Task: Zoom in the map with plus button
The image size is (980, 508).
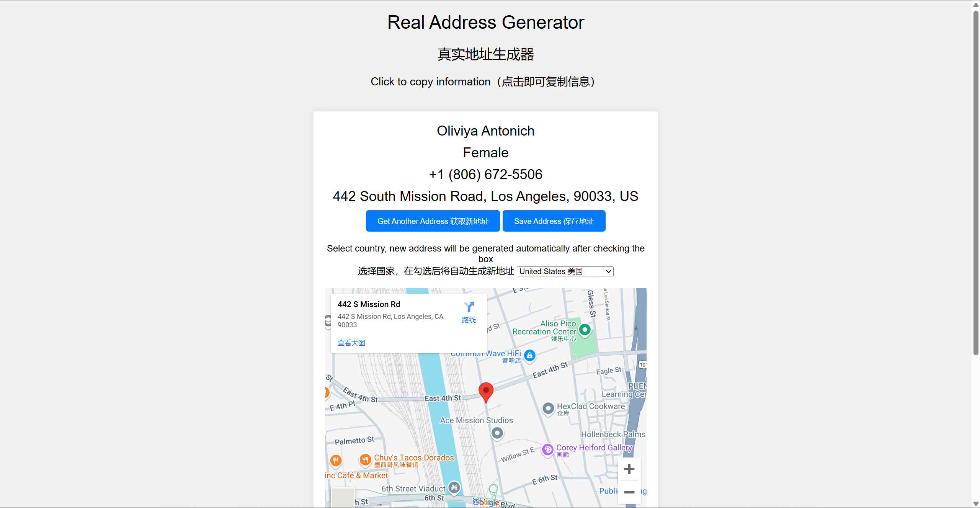Action: 629,469
